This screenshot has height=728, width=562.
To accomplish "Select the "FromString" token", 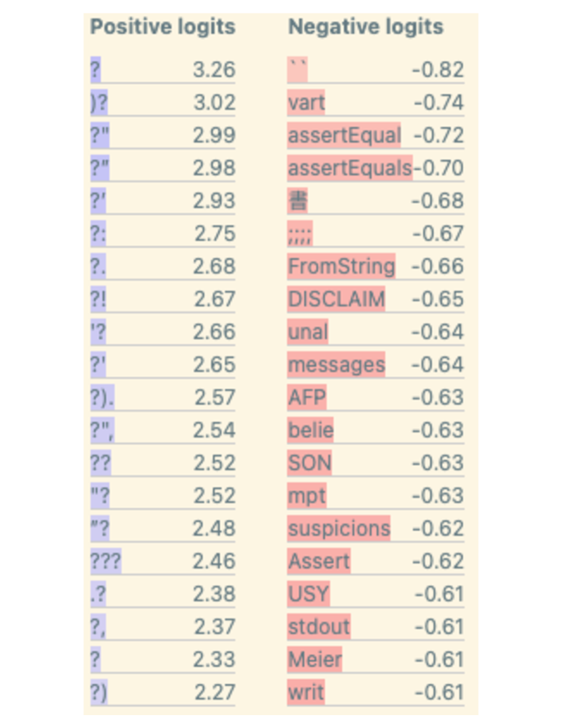I will [x=341, y=266].
